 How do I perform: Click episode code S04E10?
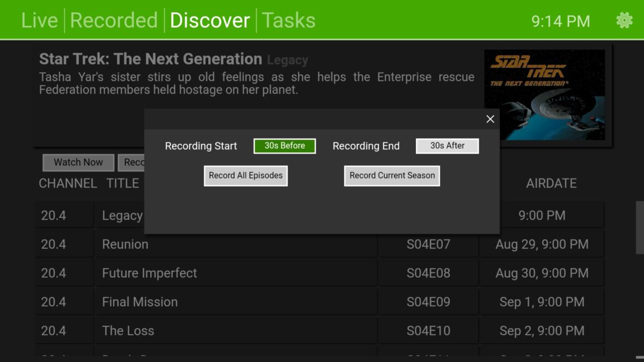pyautogui.click(x=428, y=331)
